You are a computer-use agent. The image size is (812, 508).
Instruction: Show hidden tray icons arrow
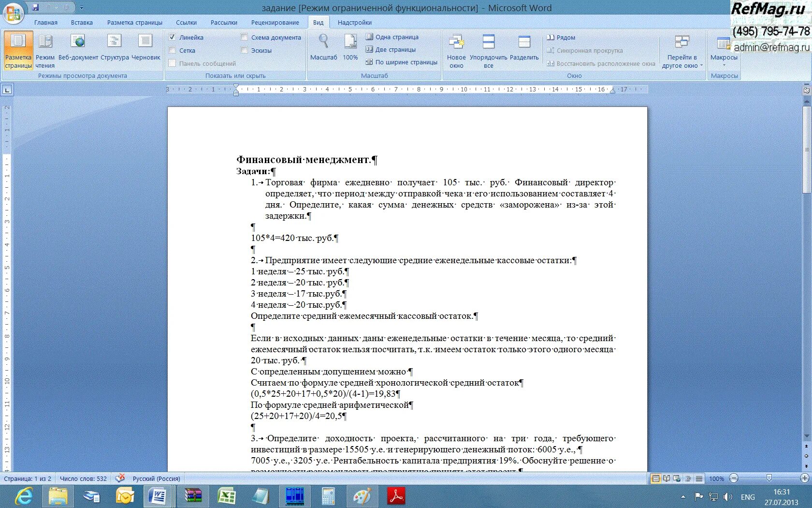(x=682, y=497)
